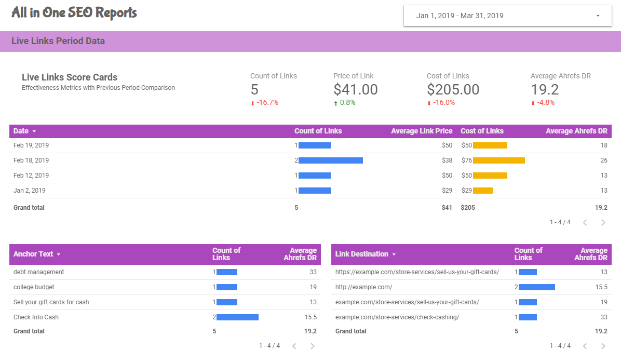The image size is (621, 364).
Task: Click the Cost of Links column header
Action: coord(482,131)
